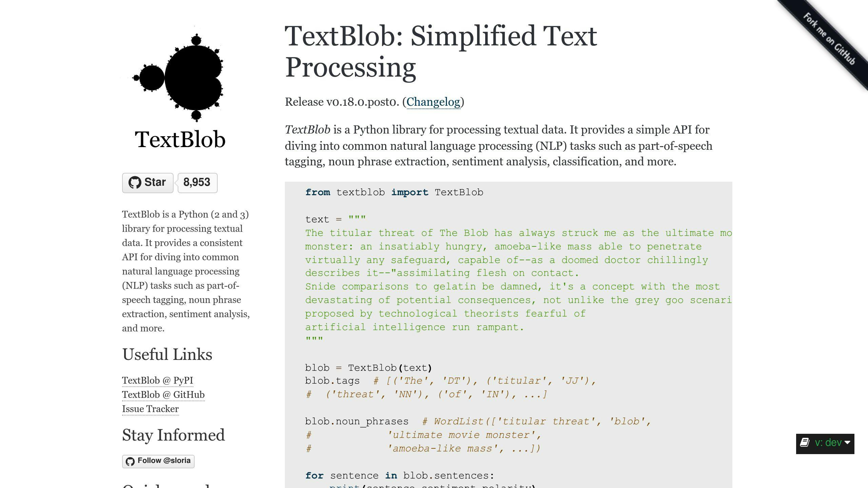Screen dimensions: 868x488
Task: Click the Issue Tracker navigation icon link
Action: point(150,408)
